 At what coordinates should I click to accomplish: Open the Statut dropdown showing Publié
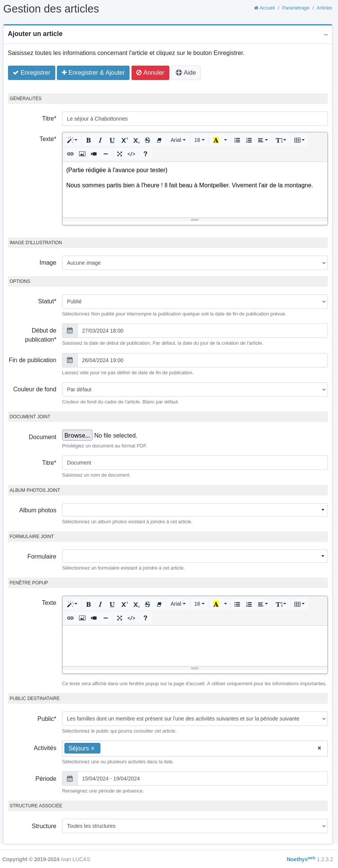tap(195, 301)
